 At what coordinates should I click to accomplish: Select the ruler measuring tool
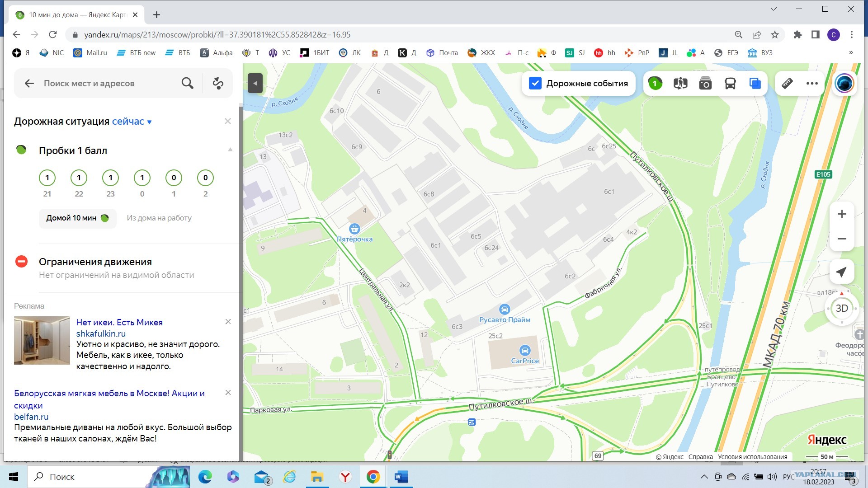(x=787, y=83)
